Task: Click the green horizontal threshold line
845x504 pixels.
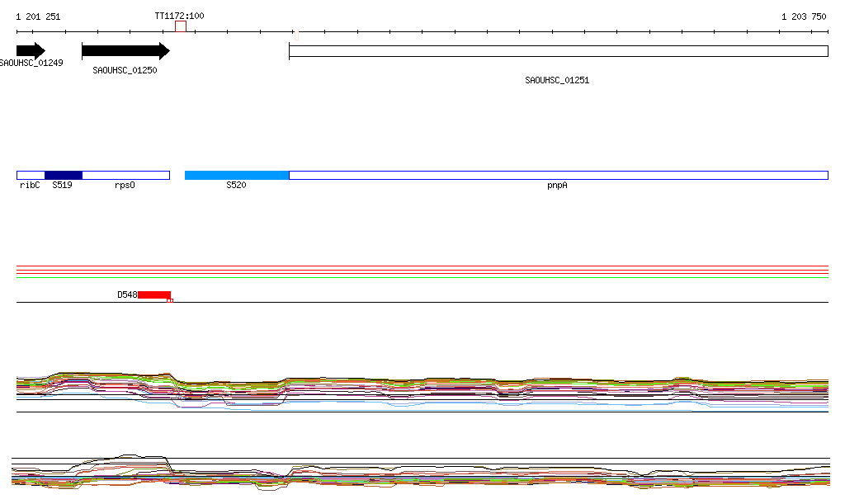Action: [422, 278]
